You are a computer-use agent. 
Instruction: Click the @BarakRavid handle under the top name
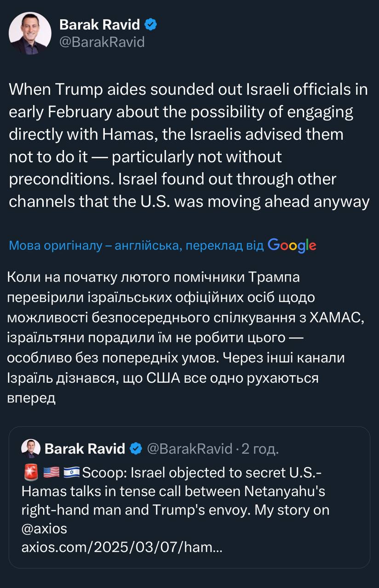(x=102, y=42)
